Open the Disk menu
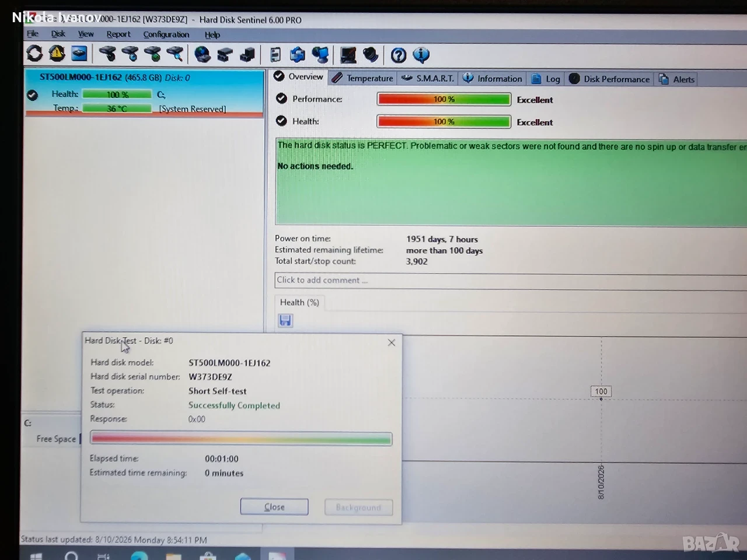 click(x=58, y=34)
